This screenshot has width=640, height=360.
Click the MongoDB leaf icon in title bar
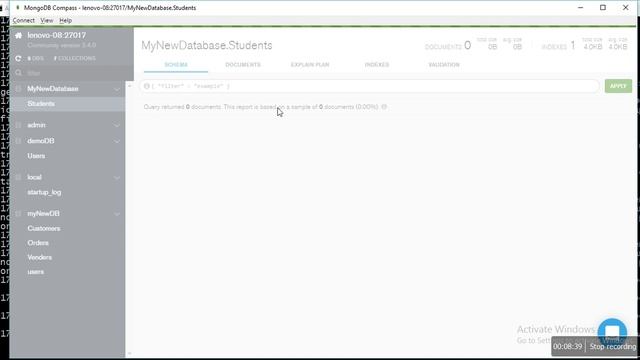(18, 8)
